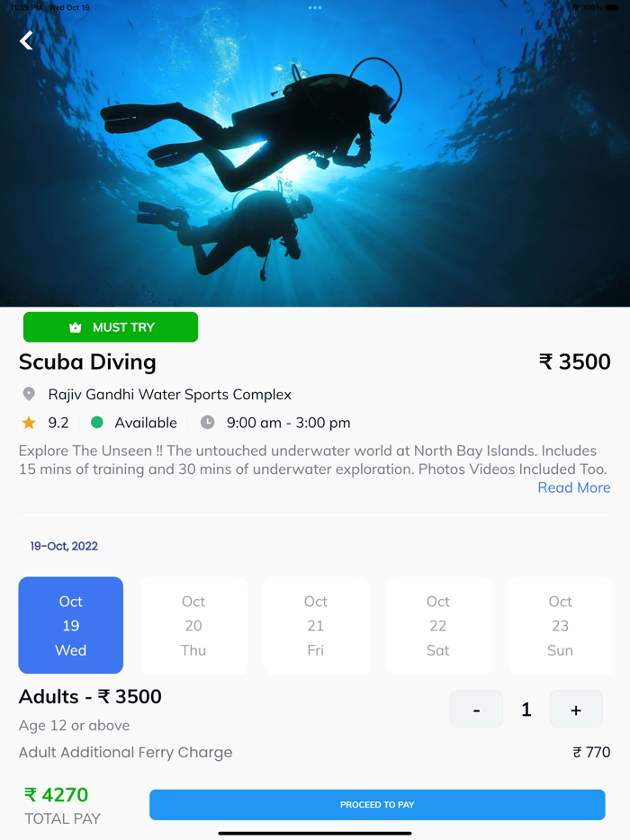This screenshot has width=630, height=840.
Task: Select Oct 23 Sun date
Action: [x=560, y=625]
